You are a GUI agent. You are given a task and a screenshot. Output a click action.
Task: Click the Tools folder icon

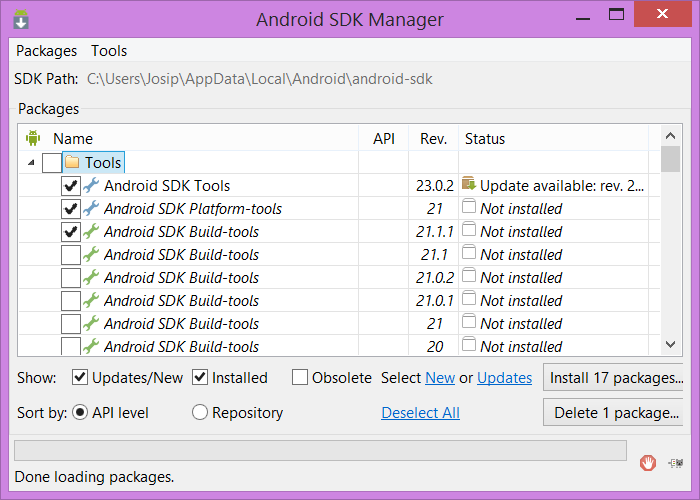[72, 162]
